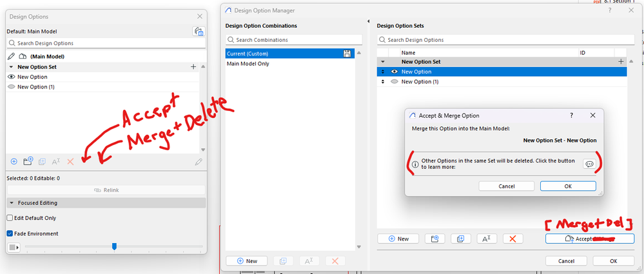
Task: Click pencil icon beside (Main Model)
Action: 11,56
